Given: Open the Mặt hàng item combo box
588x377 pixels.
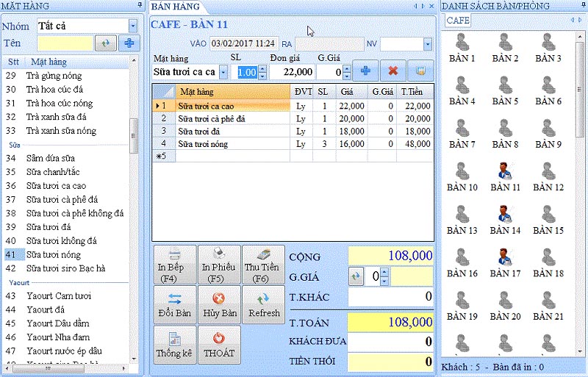Looking at the screenshot, I should coord(223,72).
